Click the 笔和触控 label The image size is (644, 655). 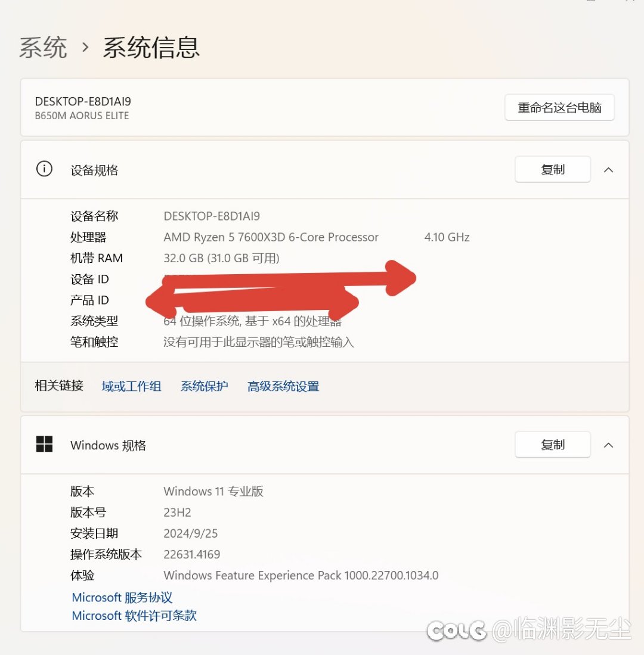pyautogui.click(x=94, y=342)
